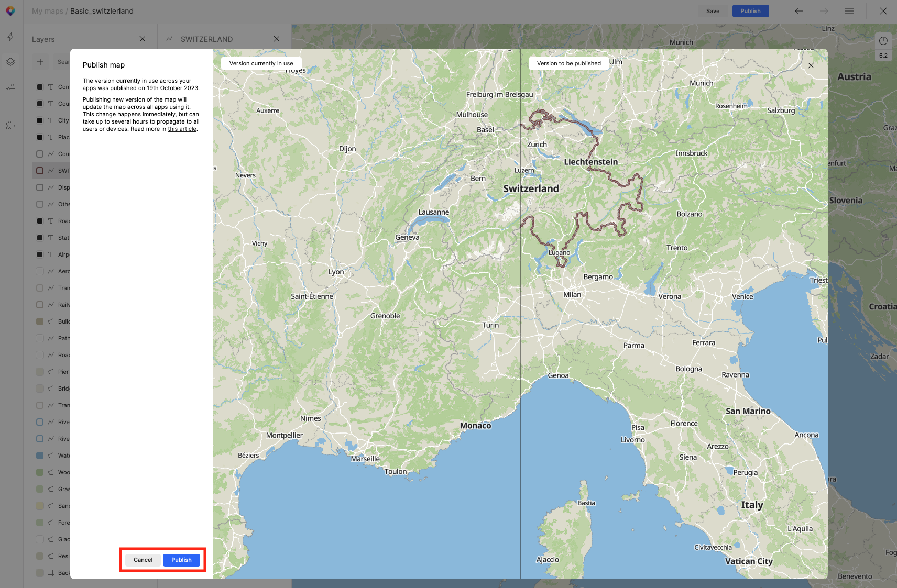
Task: Close the publish comparison preview with X
Action: coord(811,65)
